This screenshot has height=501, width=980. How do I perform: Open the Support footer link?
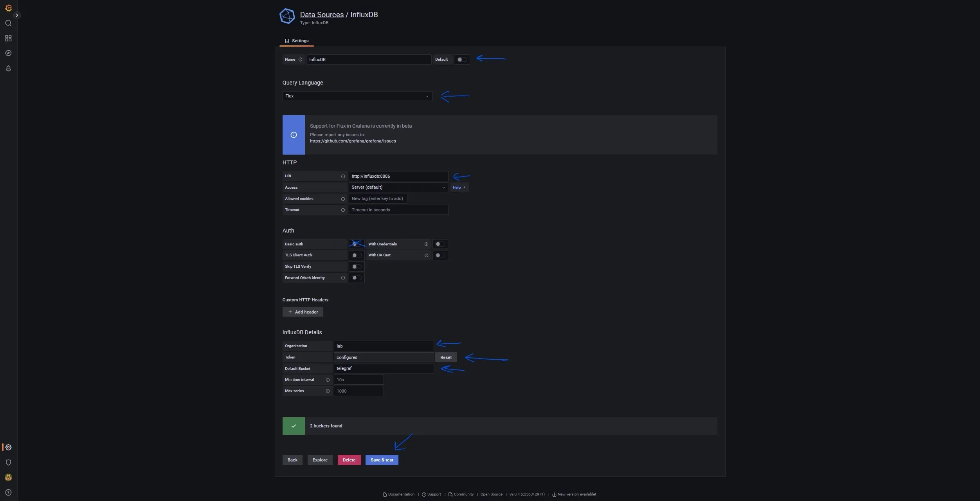(x=431, y=494)
